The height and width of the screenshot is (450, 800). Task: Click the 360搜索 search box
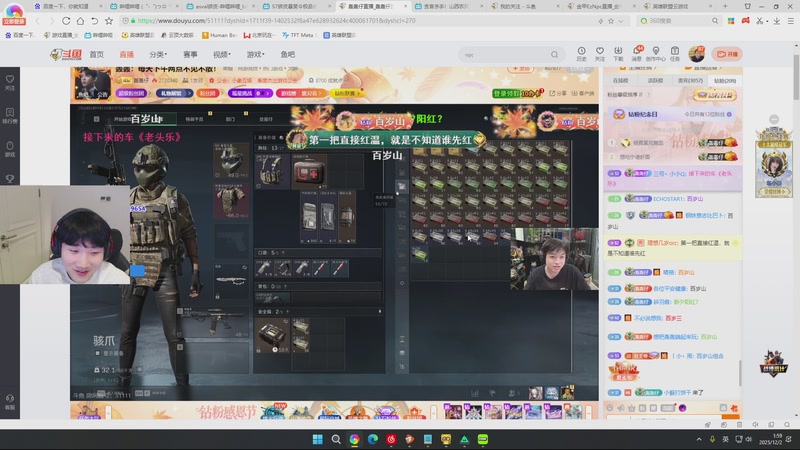pyautogui.click(x=679, y=21)
